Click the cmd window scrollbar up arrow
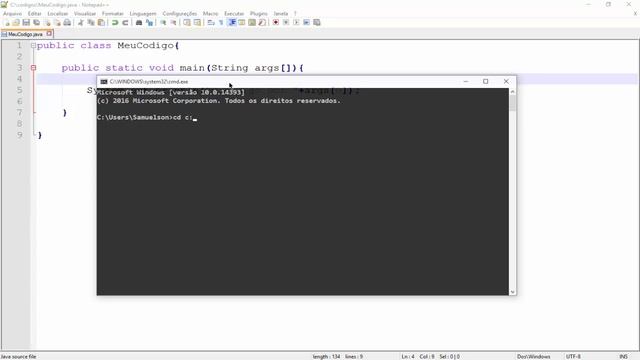The image size is (640, 360). tap(513, 92)
